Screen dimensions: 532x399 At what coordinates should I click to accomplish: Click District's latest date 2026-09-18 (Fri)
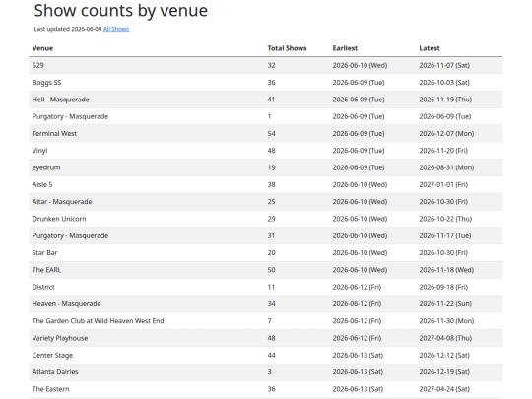(x=443, y=287)
